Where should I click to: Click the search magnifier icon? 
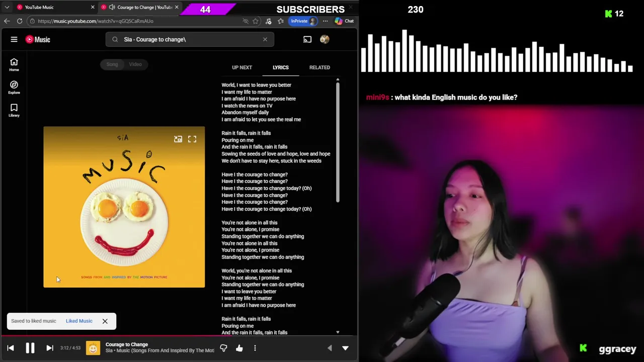coord(115,39)
